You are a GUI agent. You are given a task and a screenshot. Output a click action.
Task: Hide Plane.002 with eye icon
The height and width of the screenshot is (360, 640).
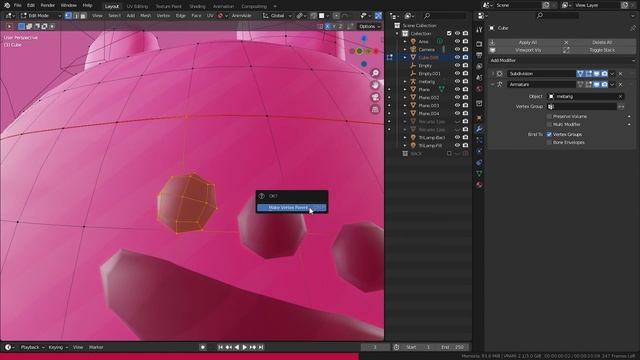point(457,98)
